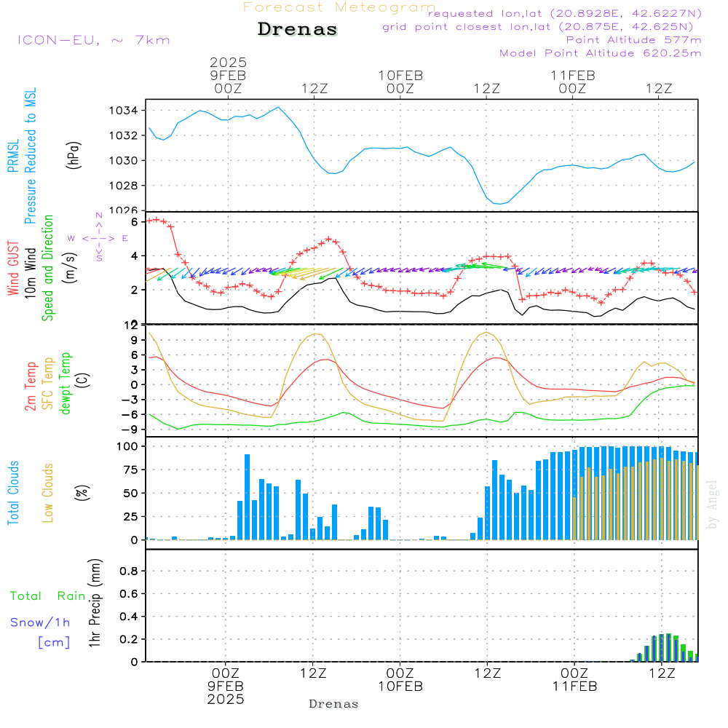The height and width of the screenshot is (728, 728).
Task: Click the green "Speed and Direction" label
Action: [47, 268]
